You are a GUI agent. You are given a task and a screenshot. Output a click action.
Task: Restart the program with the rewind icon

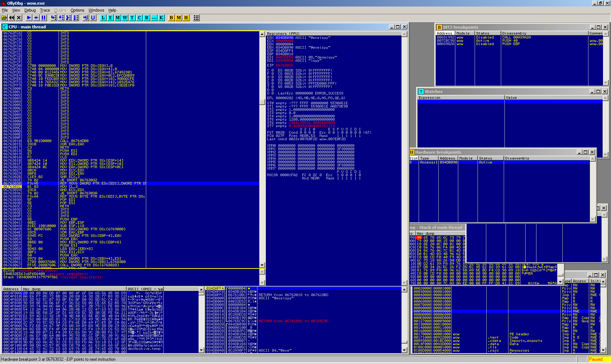pos(12,18)
